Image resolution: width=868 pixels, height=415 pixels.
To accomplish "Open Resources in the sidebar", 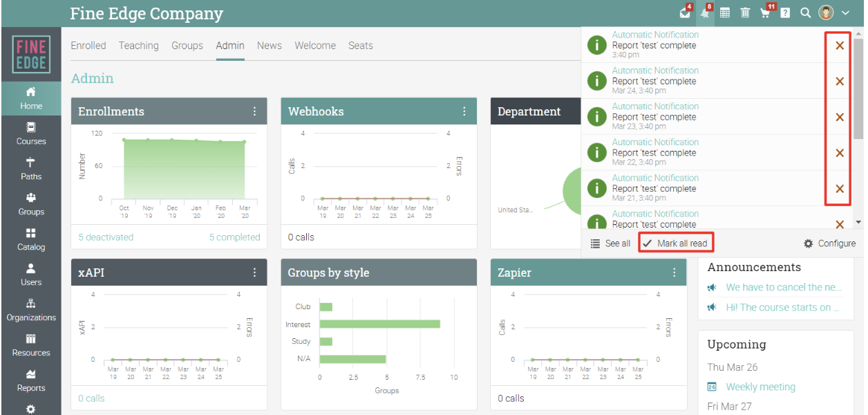I will 30,346.
